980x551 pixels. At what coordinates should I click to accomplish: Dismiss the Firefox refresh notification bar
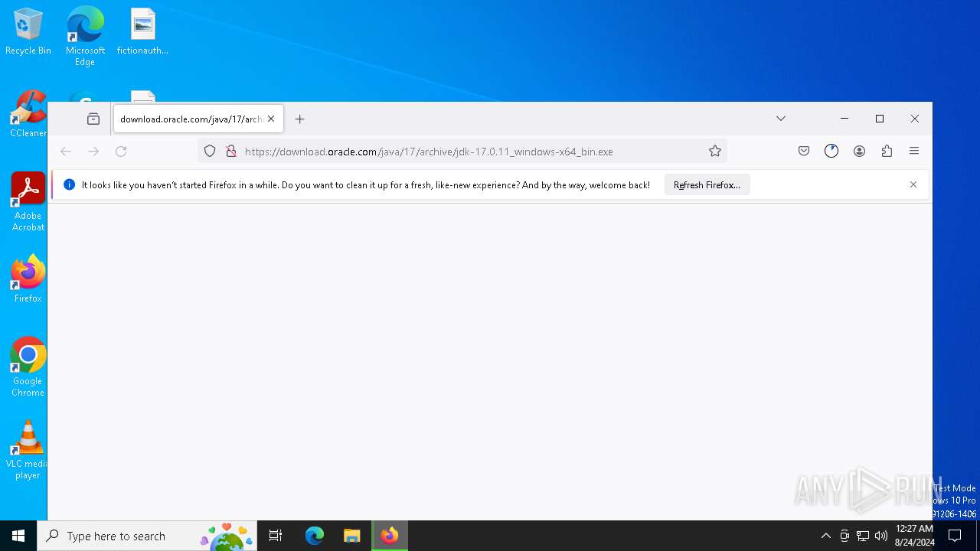[913, 184]
